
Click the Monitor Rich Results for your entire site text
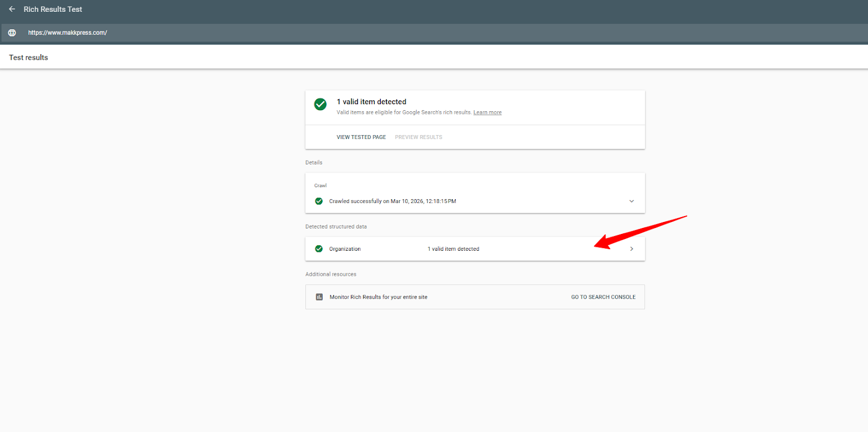[378, 297]
